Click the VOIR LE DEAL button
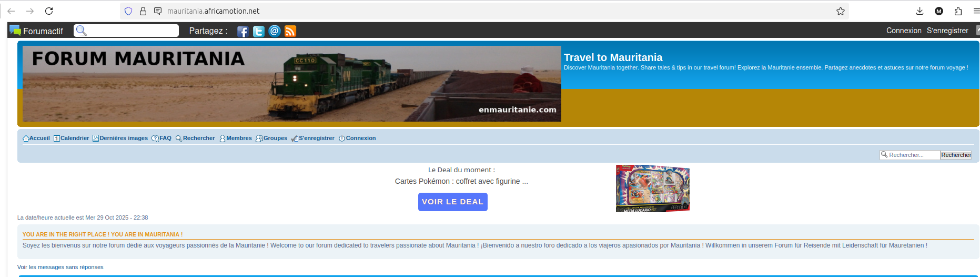This screenshot has width=980, height=277. (453, 202)
